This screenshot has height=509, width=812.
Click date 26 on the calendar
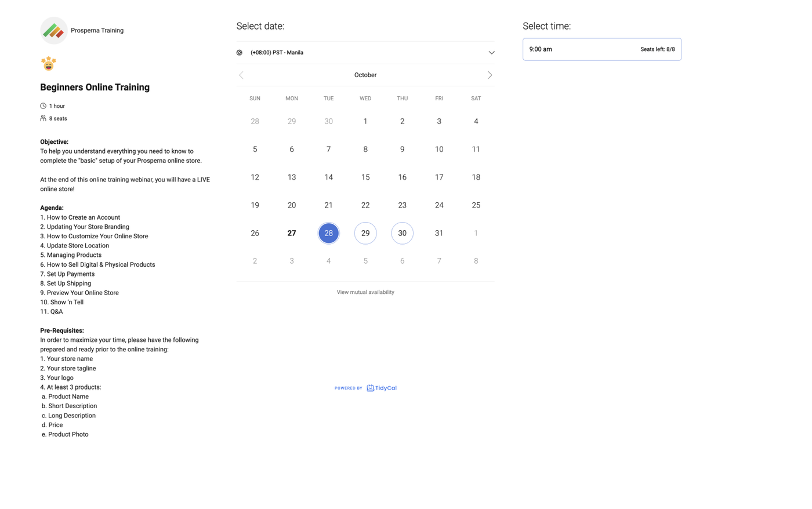click(x=255, y=233)
